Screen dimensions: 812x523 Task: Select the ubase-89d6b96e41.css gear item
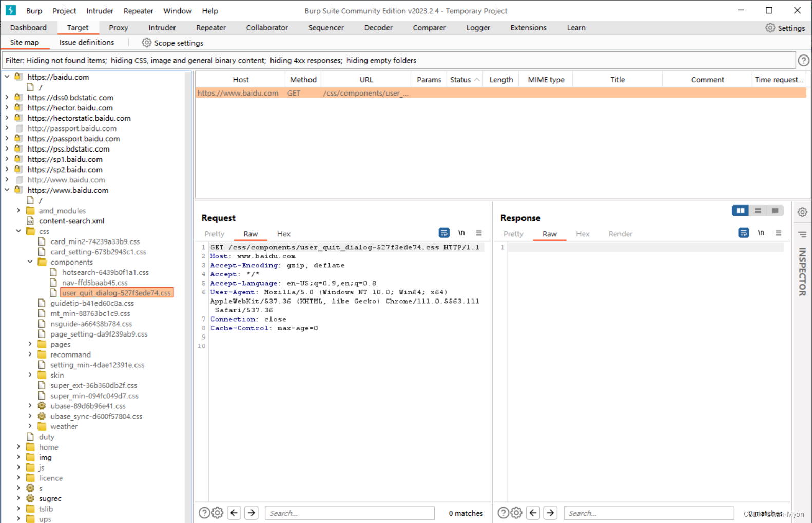[x=42, y=406]
